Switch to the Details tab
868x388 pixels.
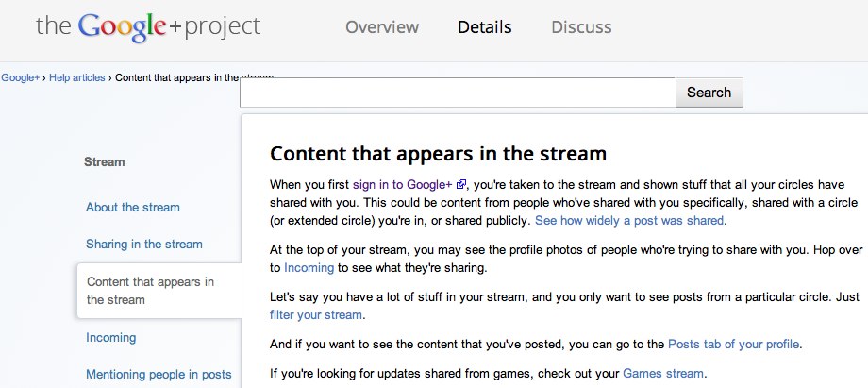(x=485, y=27)
